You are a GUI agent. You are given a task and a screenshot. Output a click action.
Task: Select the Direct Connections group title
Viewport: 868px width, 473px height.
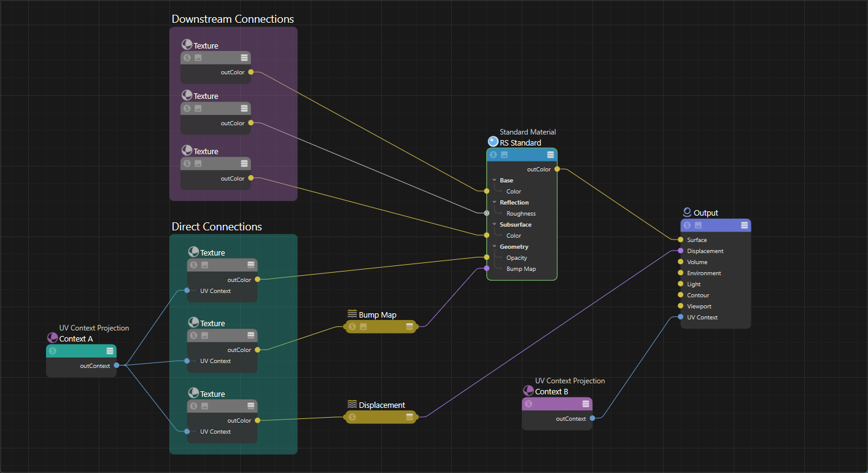[x=217, y=227]
